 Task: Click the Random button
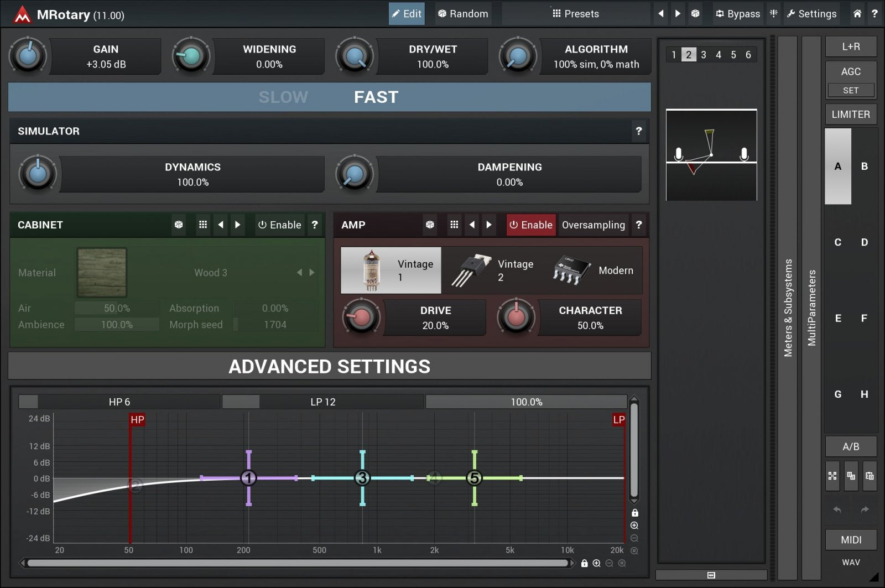tap(463, 14)
